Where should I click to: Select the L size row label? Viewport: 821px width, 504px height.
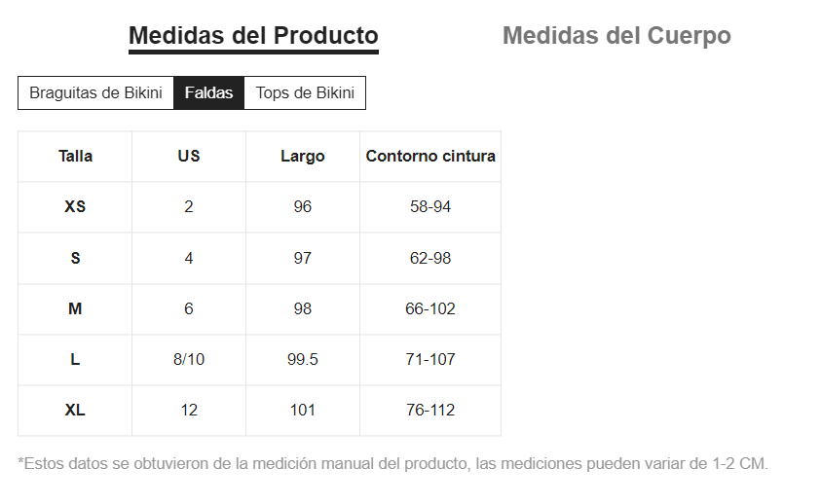coord(75,360)
